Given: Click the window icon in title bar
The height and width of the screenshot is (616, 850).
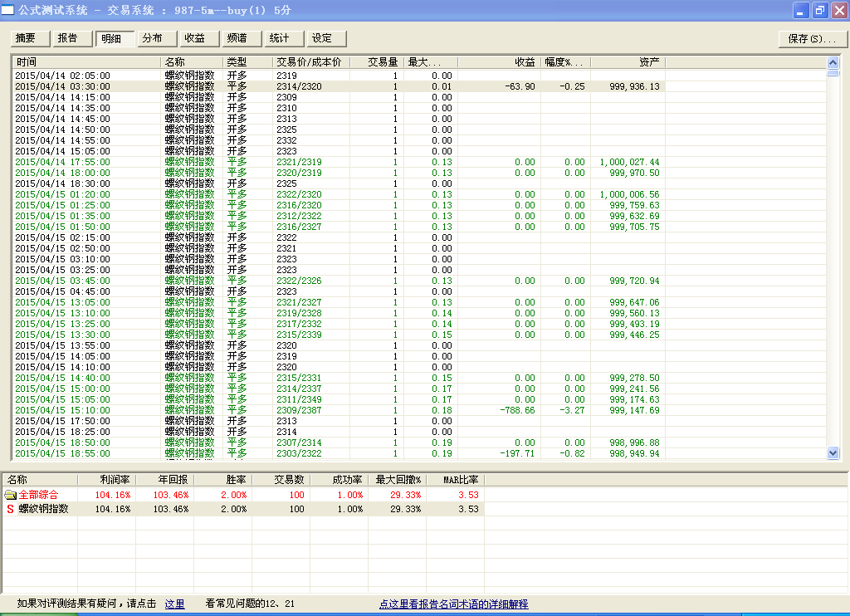Looking at the screenshot, I should [x=7, y=10].
